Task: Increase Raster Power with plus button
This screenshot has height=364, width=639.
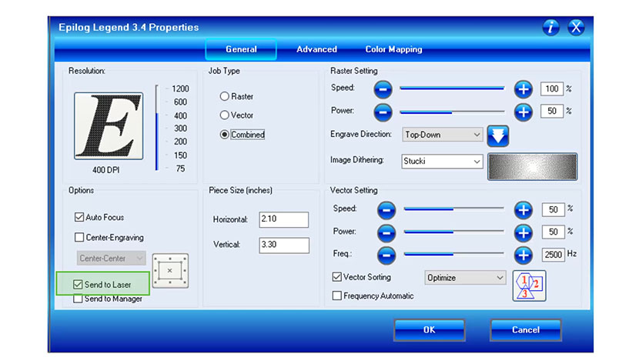Action: 524,112
